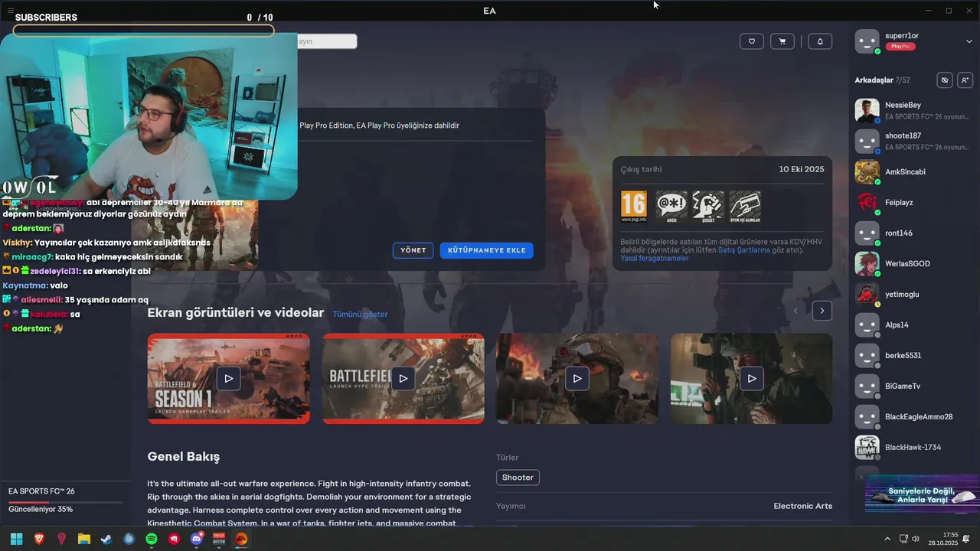Play the Battlefield launch hype trailer
The width and height of the screenshot is (980, 551).
(x=403, y=378)
